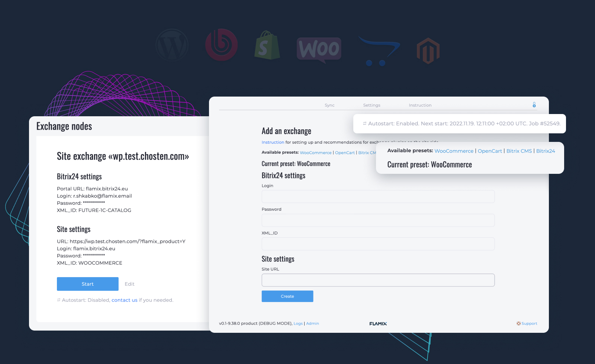
Task: Click Edit next to Start
Action: (129, 284)
